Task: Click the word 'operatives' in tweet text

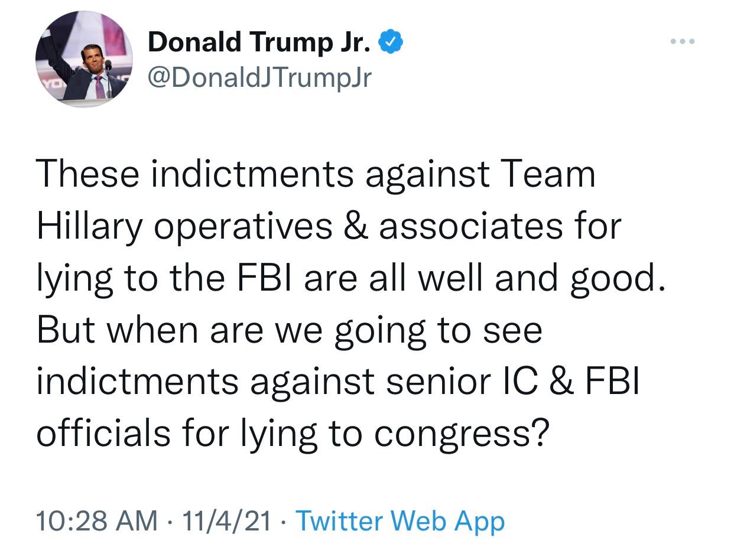Action: coord(243,227)
